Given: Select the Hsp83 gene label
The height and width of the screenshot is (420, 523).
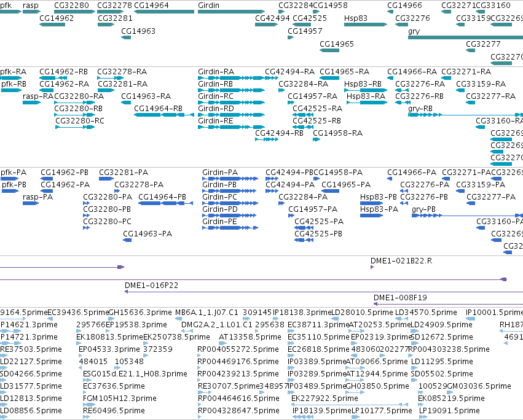Looking at the screenshot, I should point(356,18).
